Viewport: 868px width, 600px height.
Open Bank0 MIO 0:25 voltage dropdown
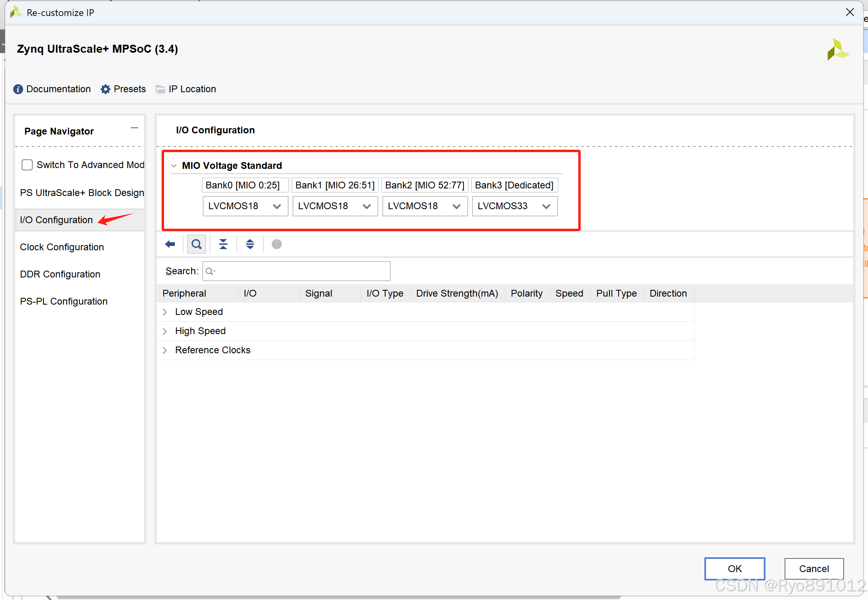[x=245, y=206]
